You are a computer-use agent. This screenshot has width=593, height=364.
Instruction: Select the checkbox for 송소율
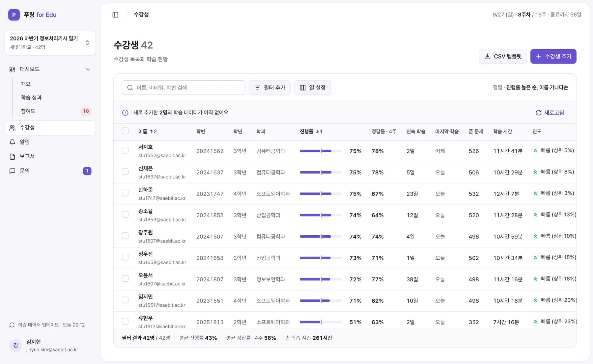[125, 215]
